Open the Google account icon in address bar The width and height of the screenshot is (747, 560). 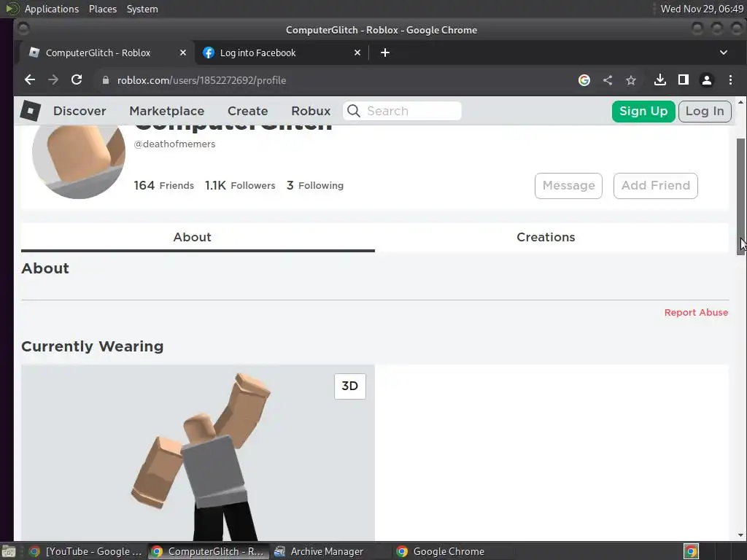click(584, 80)
